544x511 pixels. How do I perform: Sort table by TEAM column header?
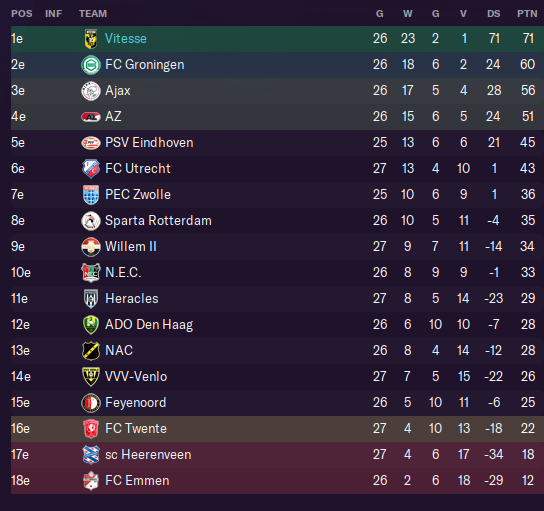(x=93, y=14)
